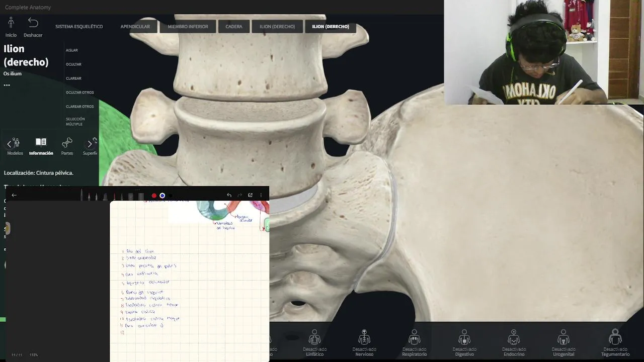Click the 113% zoom level in notes
Screen dimensions: 644x362
coord(34,355)
